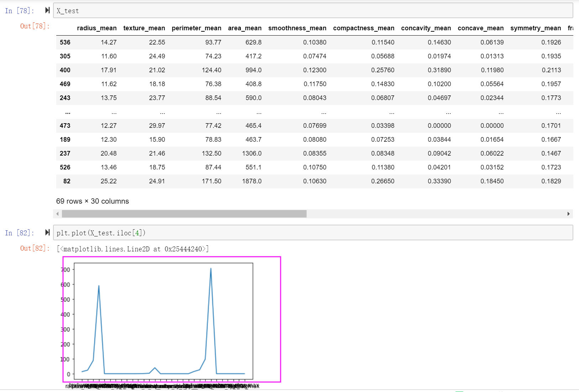This screenshot has height=392, width=579.
Task: Select the symmetry_mean column header
Action: point(536,28)
